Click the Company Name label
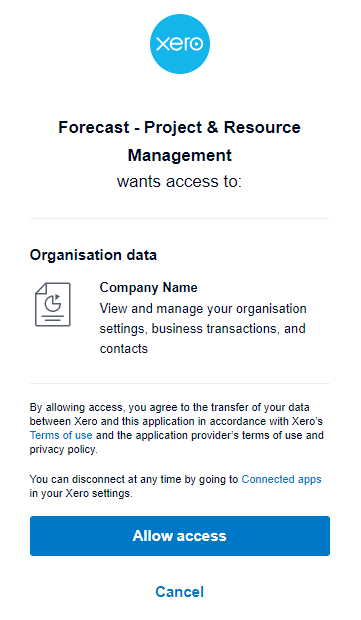Viewport: 361px width, 620px height. (x=149, y=287)
